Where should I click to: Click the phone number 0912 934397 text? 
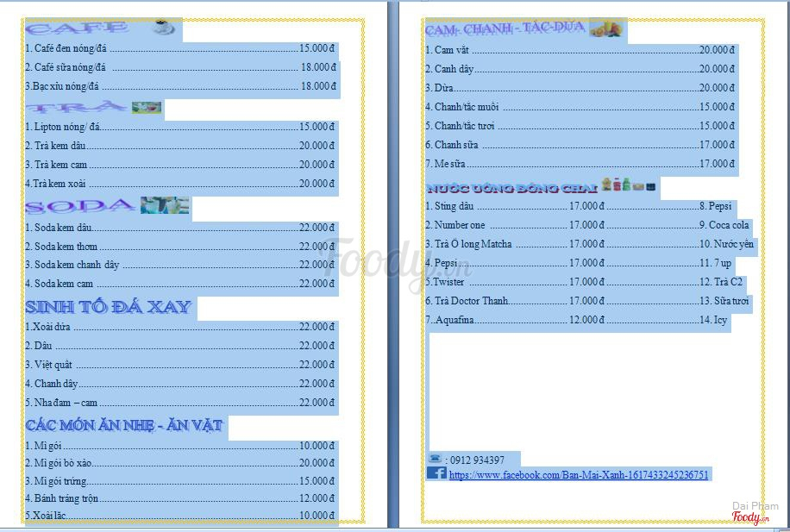(477, 460)
